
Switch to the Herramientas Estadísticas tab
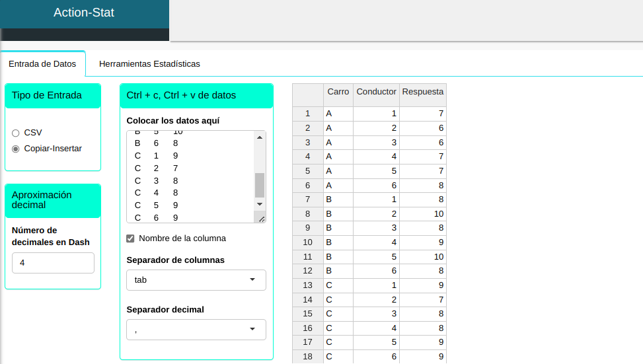click(x=149, y=64)
